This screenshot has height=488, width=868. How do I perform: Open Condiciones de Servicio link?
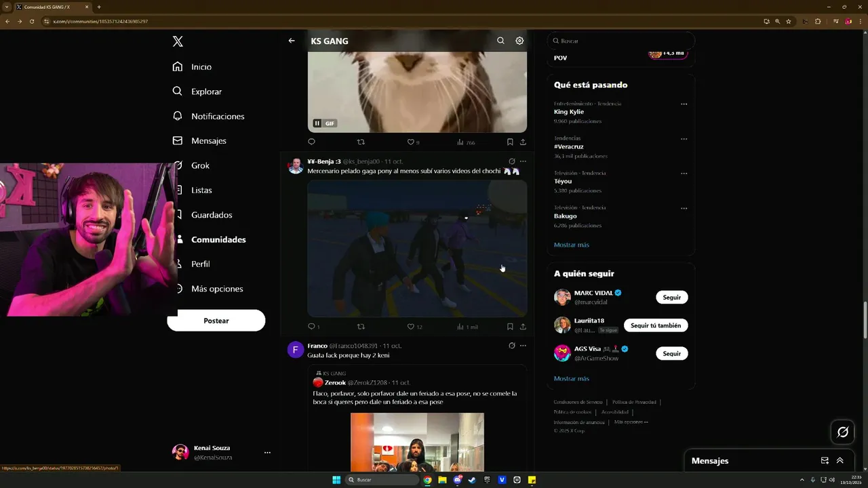click(578, 402)
